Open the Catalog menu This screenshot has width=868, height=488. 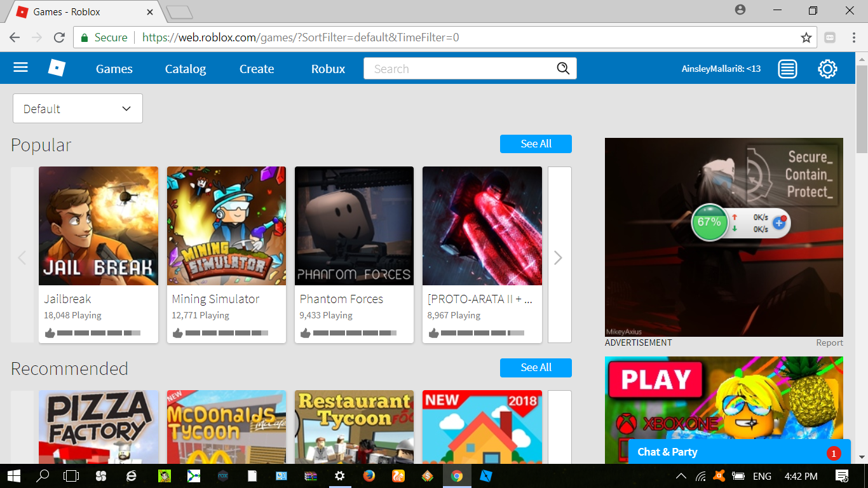(186, 69)
